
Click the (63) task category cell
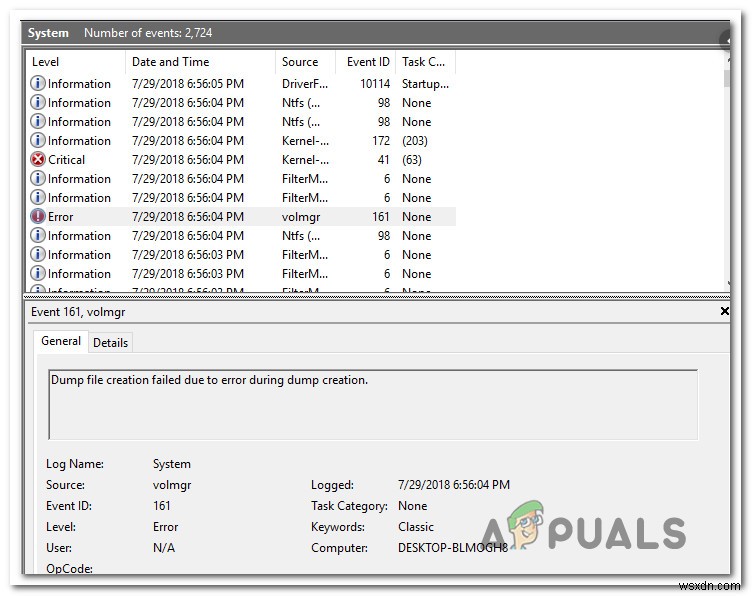412,160
